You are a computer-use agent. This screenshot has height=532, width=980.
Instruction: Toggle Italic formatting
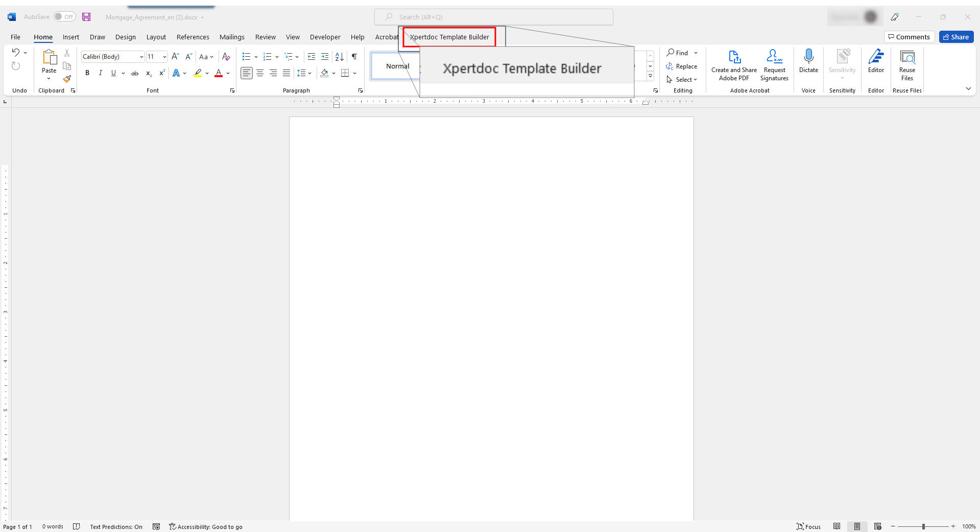pos(101,73)
